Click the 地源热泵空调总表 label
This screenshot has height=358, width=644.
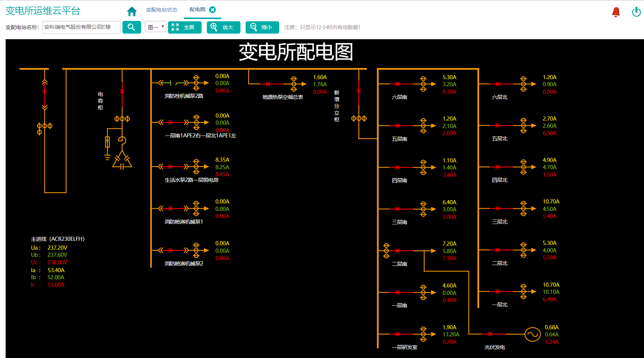click(x=283, y=97)
